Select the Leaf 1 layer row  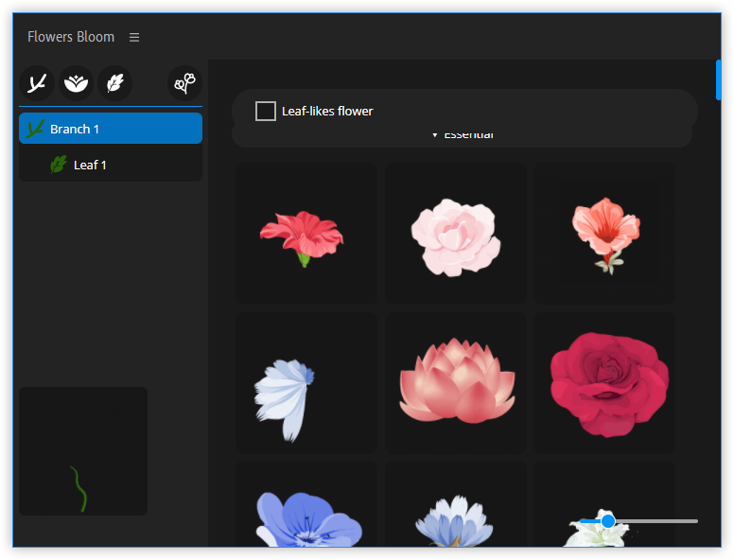[x=111, y=165]
